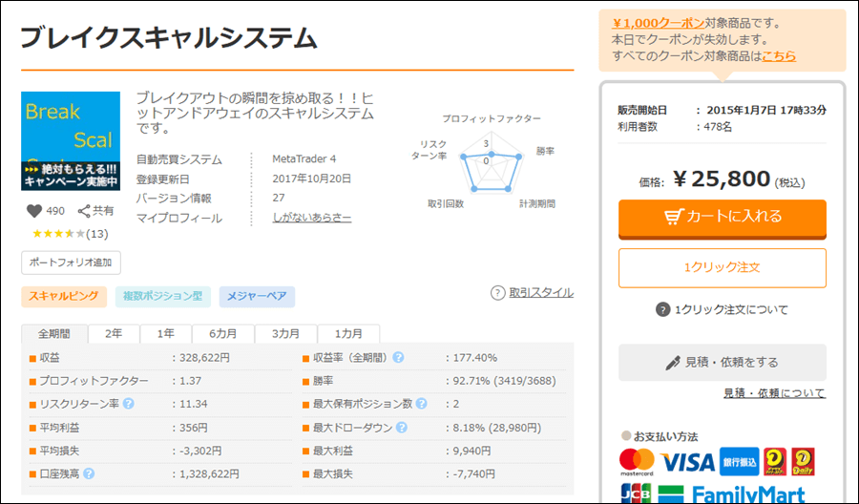Click help icon beside 最大保有ポジション数
Image resolution: width=859 pixels, height=504 pixels.
(421, 404)
